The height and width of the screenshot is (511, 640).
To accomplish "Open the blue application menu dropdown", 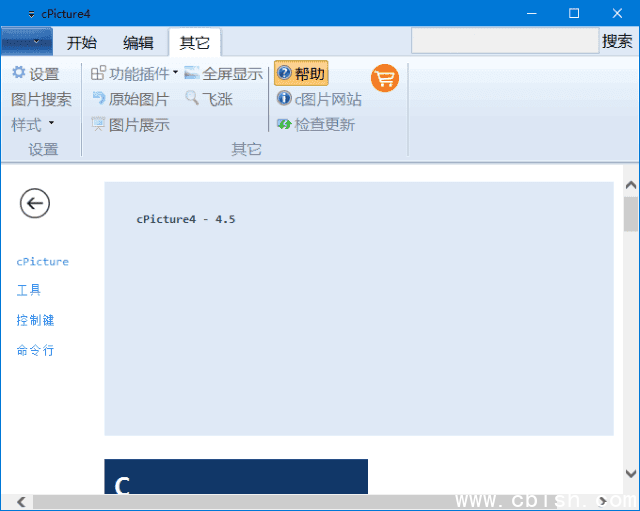I will click(27, 42).
